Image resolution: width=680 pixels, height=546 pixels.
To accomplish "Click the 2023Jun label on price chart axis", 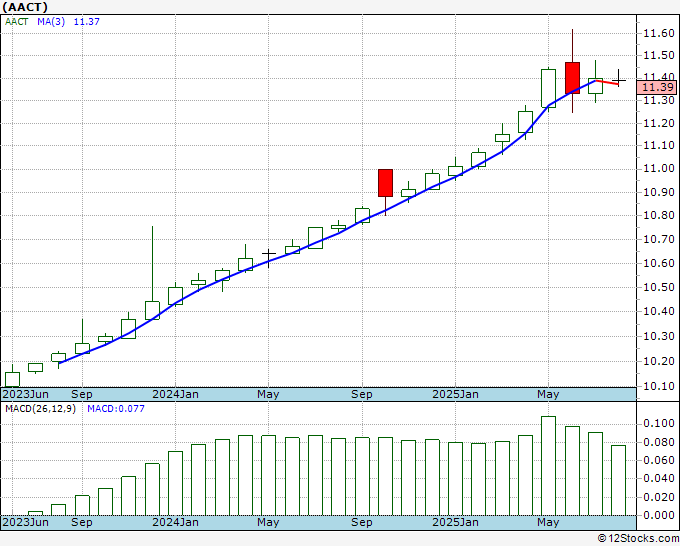I will point(26,394).
